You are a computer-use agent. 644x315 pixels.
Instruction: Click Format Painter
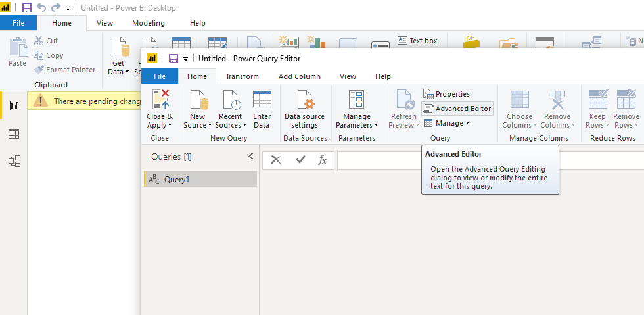point(64,70)
